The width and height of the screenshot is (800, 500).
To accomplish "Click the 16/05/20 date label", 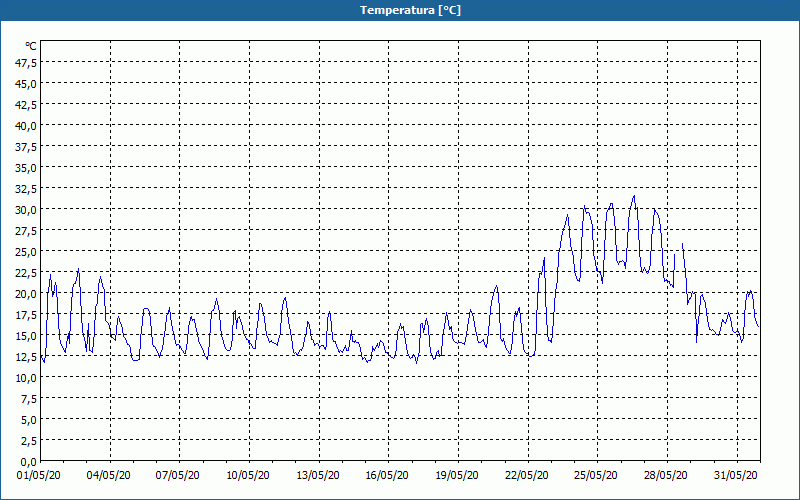I will 387,476.
